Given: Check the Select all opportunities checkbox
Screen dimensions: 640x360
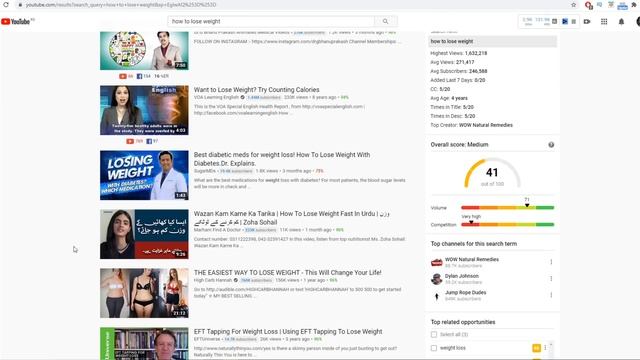Looking at the screenshot, I should tap(434, 334).
